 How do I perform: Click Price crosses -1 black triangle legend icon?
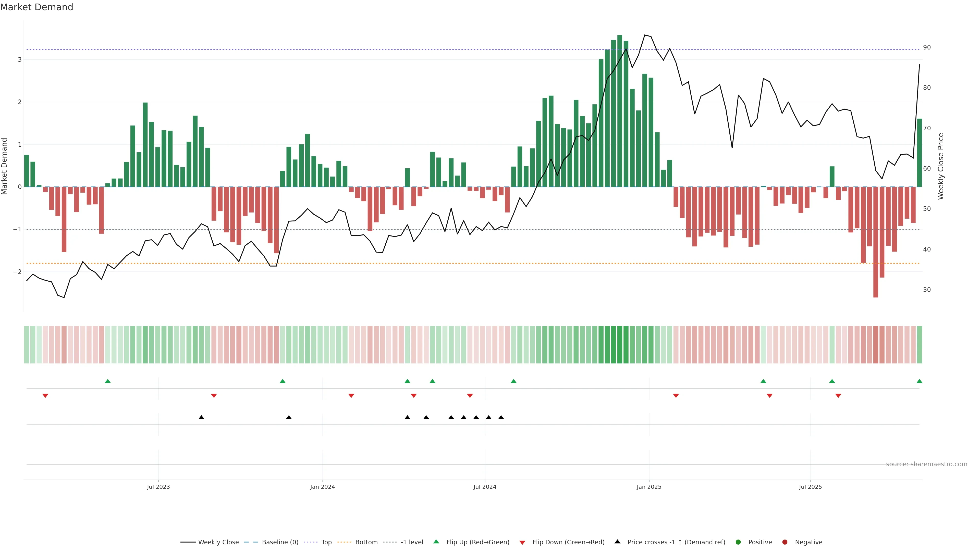(x=617, y=542)
